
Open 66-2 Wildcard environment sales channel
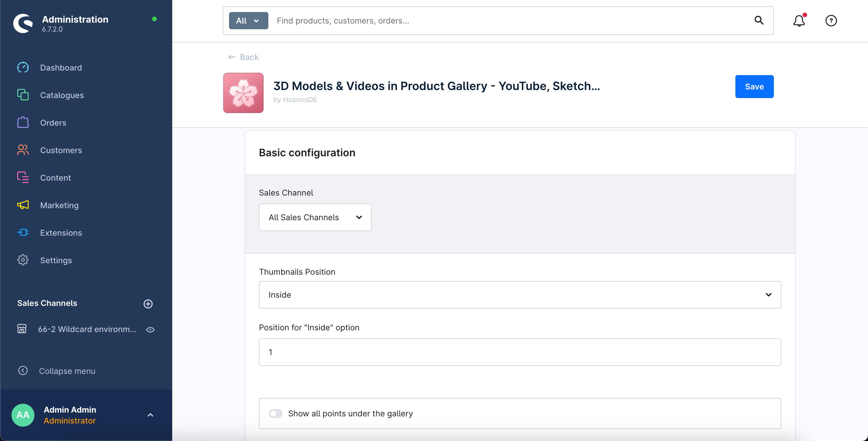(x=87, y=329)
